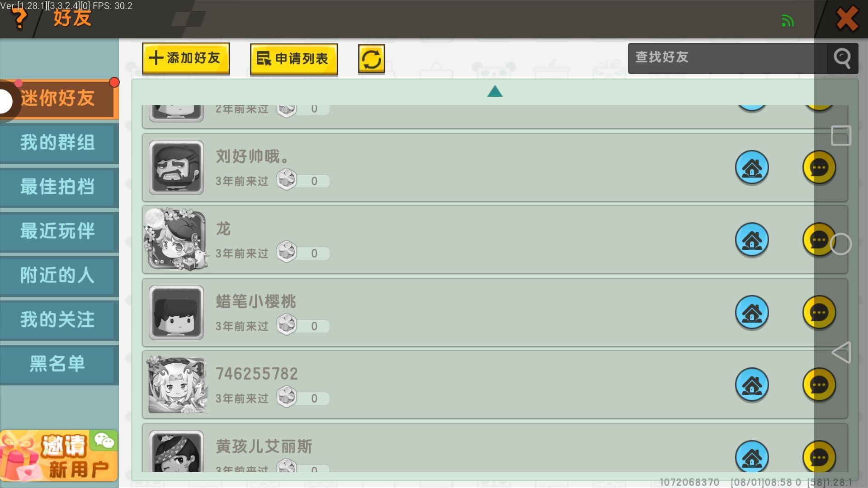Switch to 我的群组 tab
This screenshot has width=868, height=488.
coord(58,143)
